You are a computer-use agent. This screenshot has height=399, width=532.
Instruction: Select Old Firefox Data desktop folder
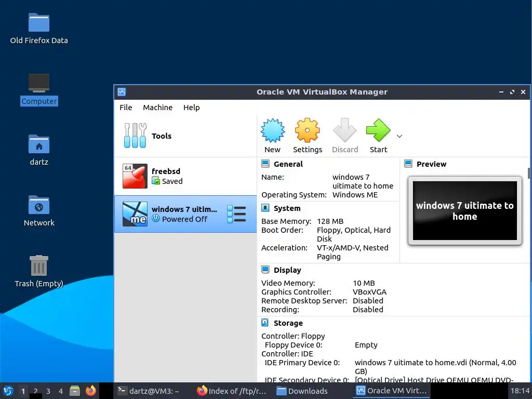39,29
